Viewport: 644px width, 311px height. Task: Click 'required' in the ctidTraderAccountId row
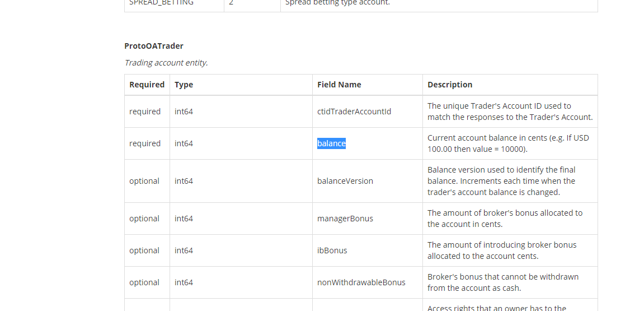[x=145, y=112]
